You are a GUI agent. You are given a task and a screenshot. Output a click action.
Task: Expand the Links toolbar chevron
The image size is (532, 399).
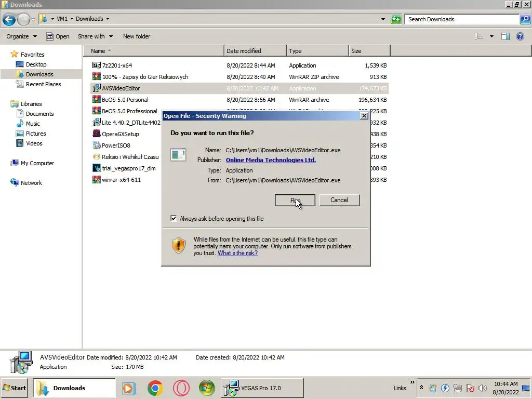pos(412,382)
